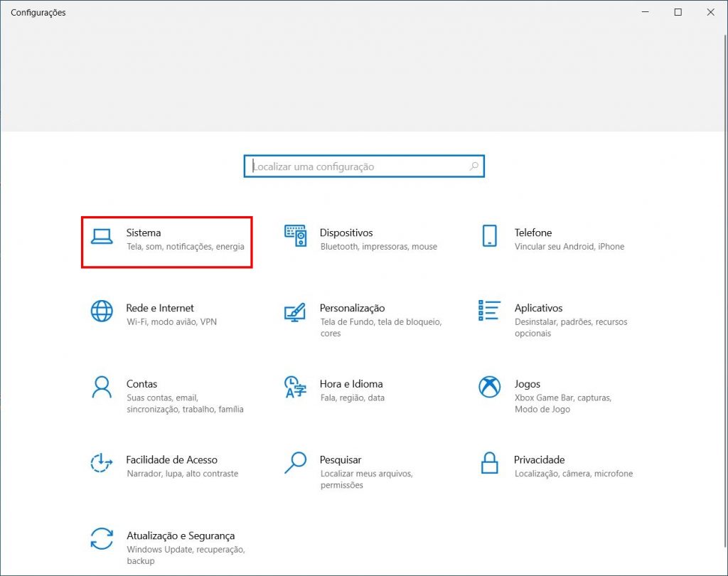The height and width of the screenshot is (576, 728).
Task: Click 'Narrador, lupa, alto contraste' description
Action: click(x=183, y=474)
